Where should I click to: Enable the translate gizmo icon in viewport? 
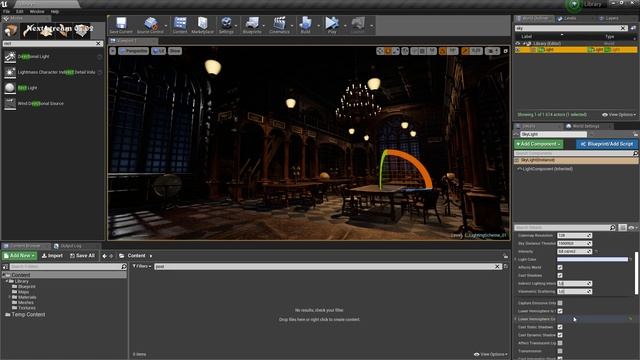coord(380,51)
